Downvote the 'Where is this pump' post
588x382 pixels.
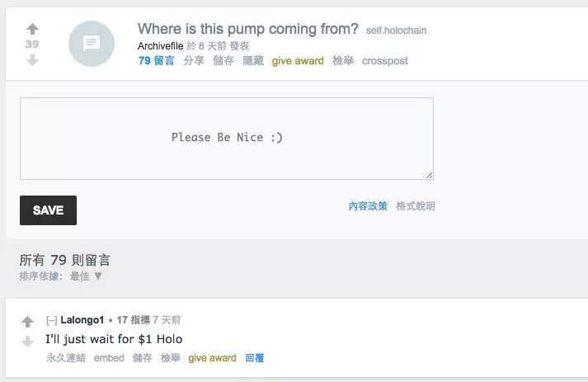pos(32,60)
